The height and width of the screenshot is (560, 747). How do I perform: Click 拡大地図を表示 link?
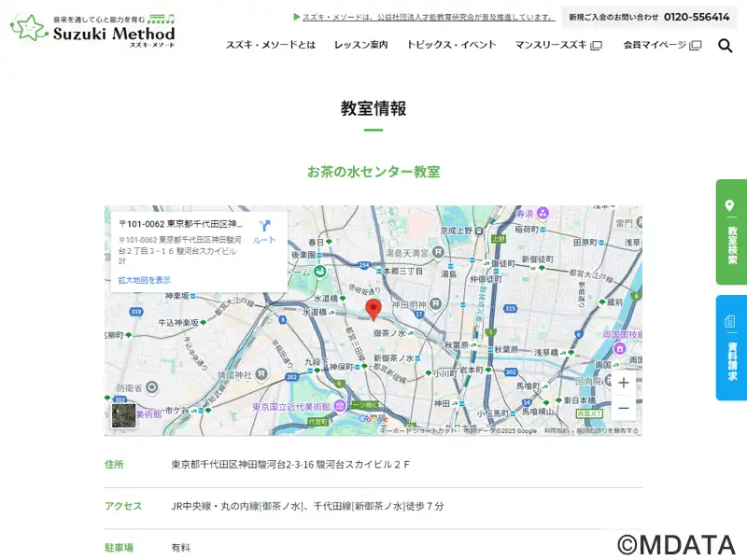tap(144, 280)
